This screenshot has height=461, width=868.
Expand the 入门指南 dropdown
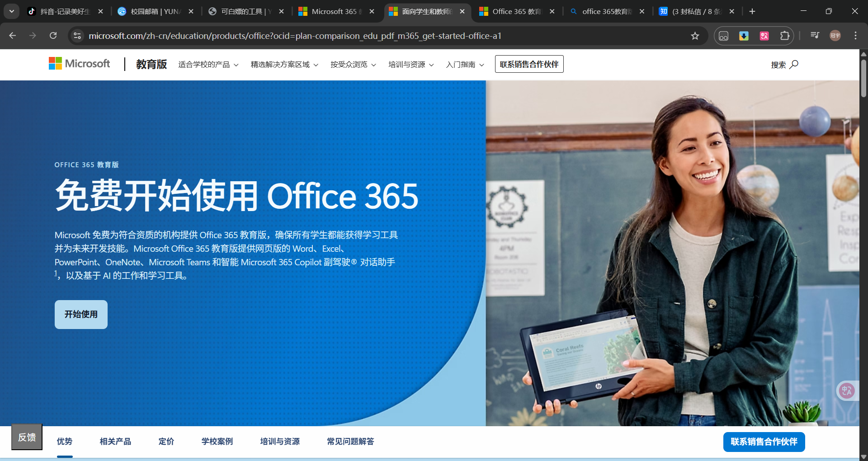(465, 65)
